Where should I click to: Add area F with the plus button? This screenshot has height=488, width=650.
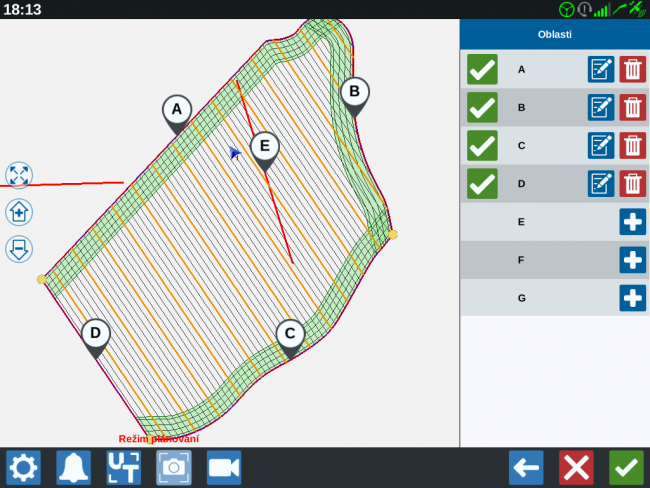tap(633, 260)
